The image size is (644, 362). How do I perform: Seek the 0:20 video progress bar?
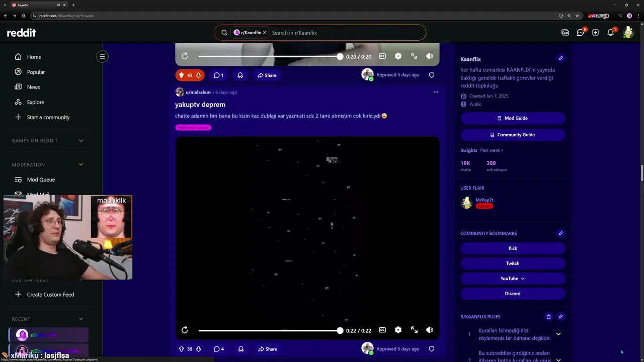point(270,57)
